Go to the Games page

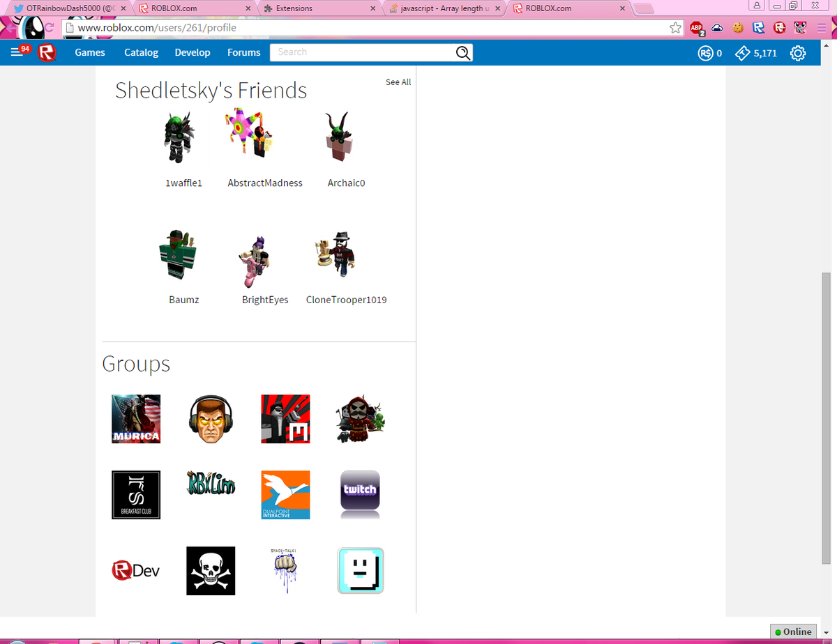(x=90, y=52)
